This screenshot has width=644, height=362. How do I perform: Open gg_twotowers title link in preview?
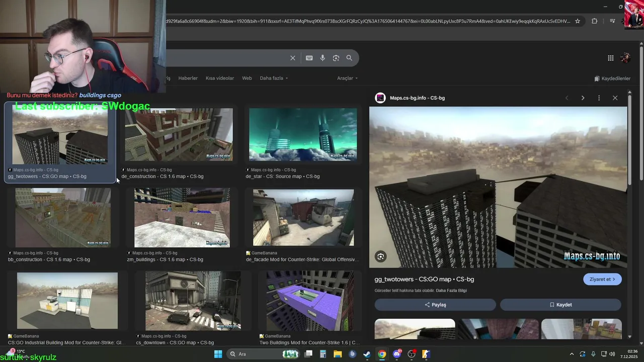point(424,279)
